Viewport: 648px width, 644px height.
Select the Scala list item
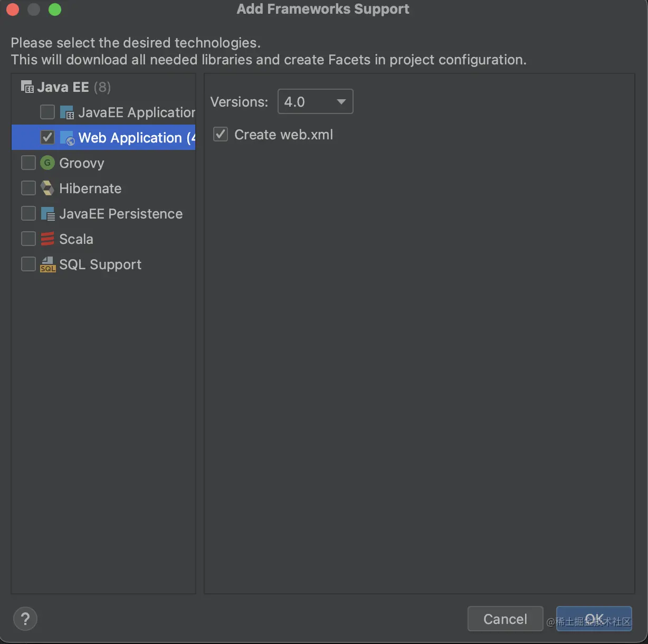[x=76, y=239]
